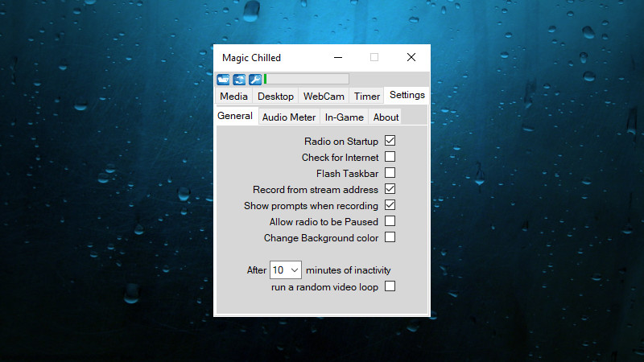Click the open folder toolbar icon
Image resolution: width=644 pixels, height=362 pixels.
[224, 79]
